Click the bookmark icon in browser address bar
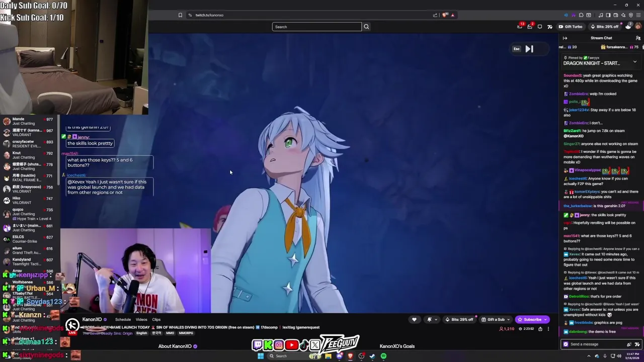This screenshot has width=644, height=362. pos(180,15)
